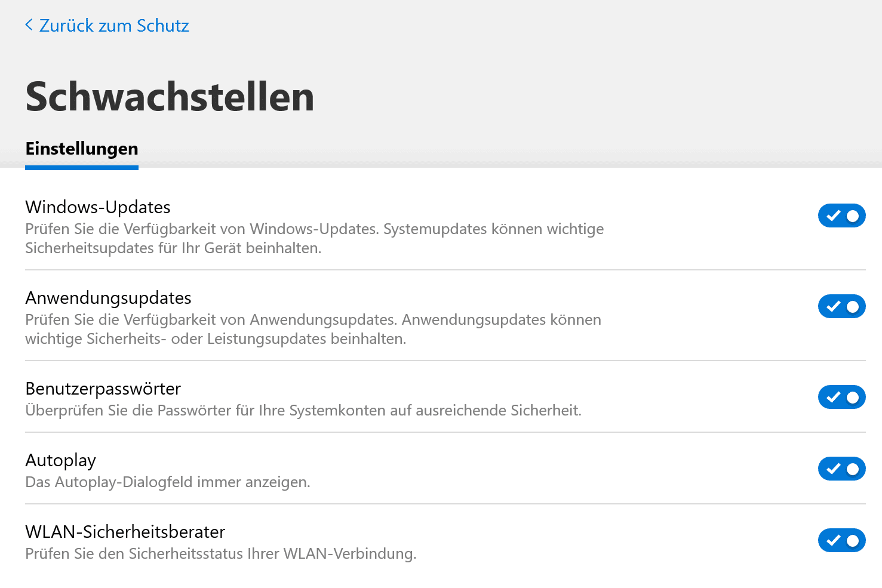The width and height of the screenshot is (882, 588).
Task: Click the Windows-Updates setting title
Action: coord(98,207)
